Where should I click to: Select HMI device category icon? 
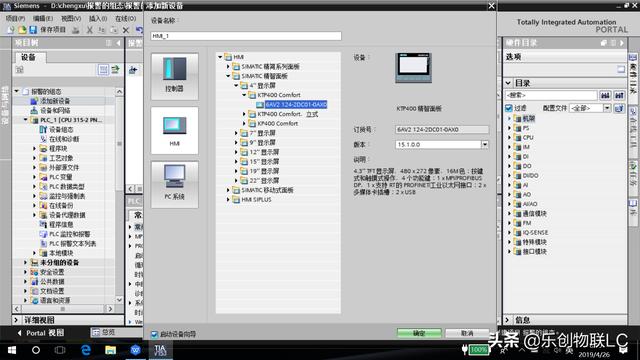pos(175,131)
